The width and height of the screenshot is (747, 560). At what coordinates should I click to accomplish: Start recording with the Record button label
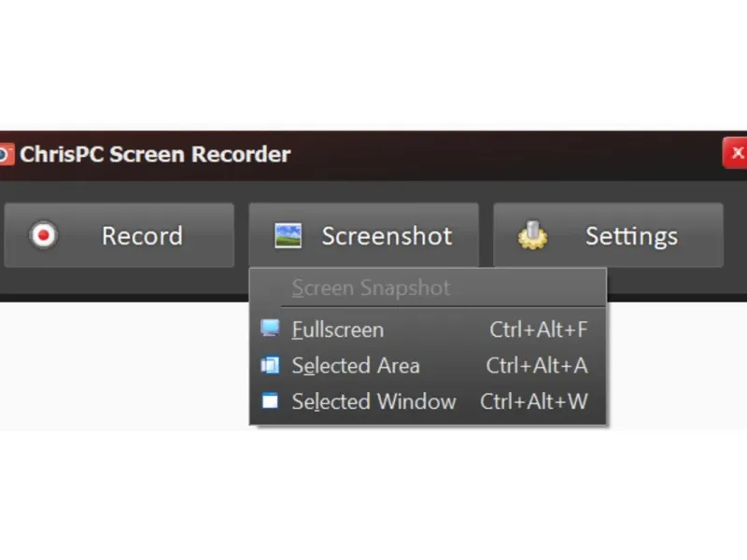tap(142, 236)
